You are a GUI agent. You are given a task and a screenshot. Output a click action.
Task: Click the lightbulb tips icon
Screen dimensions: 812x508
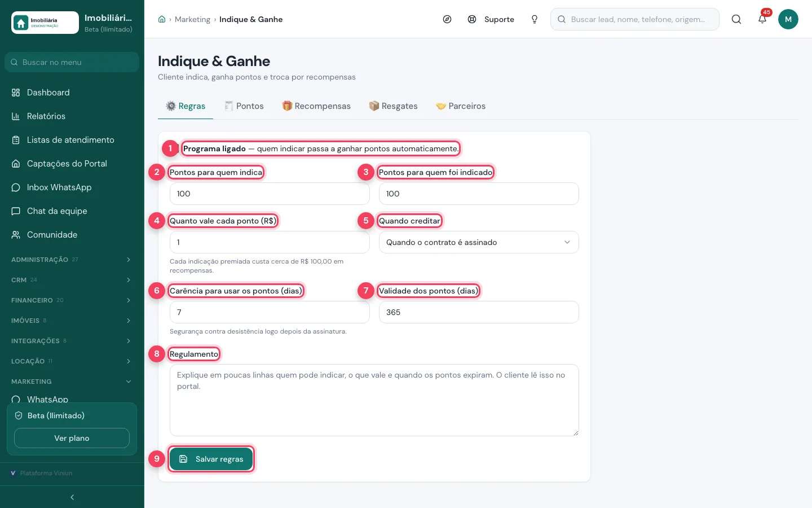click(535, 19)
